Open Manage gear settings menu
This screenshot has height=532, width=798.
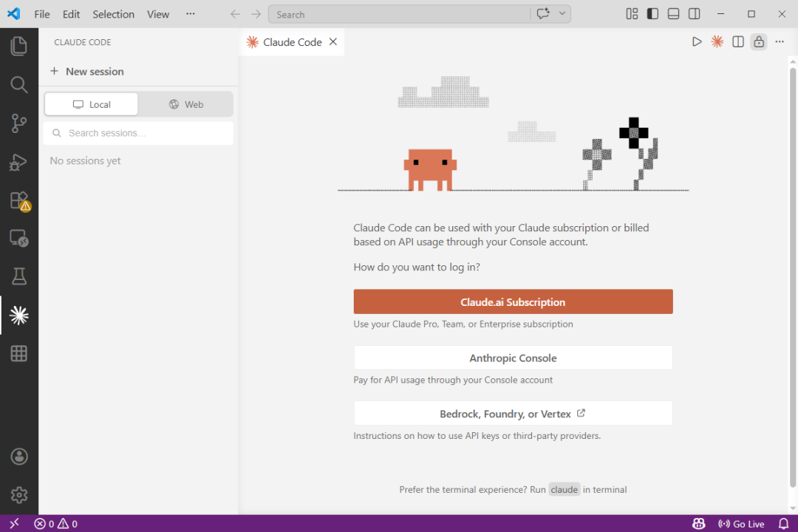(x=18, y=495)
